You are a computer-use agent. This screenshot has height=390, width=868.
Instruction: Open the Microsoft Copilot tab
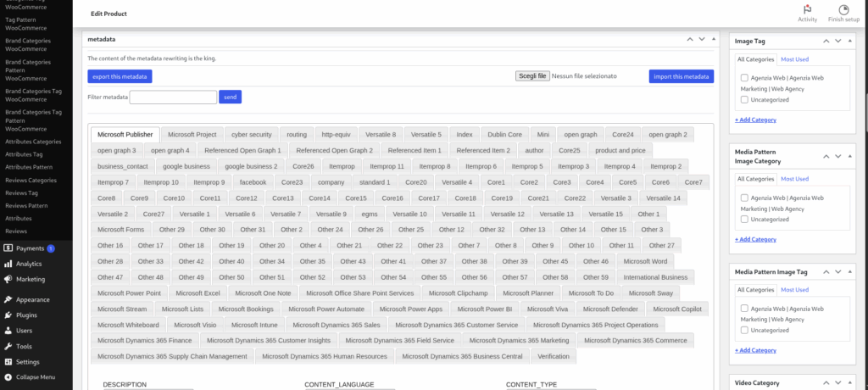(x=677, y=309)
